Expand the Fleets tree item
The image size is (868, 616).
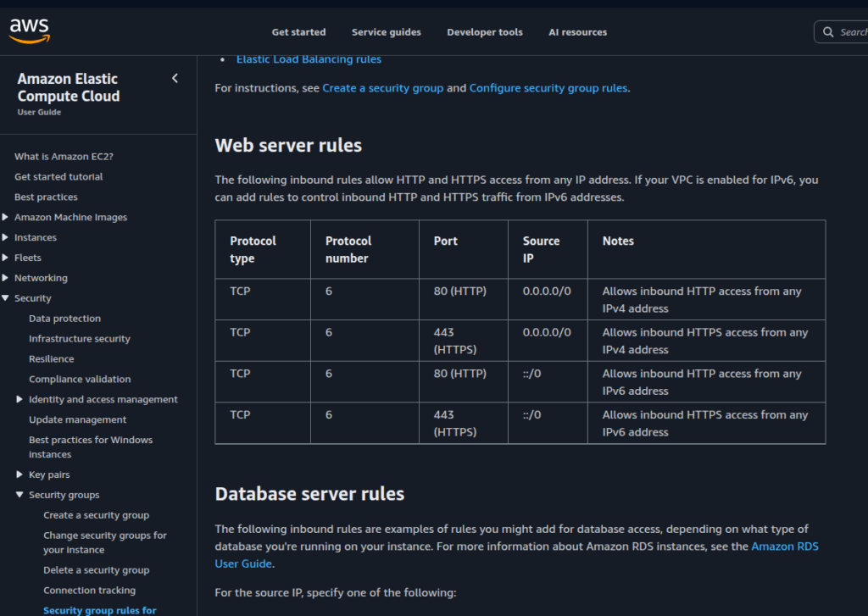tap(7, 258)
